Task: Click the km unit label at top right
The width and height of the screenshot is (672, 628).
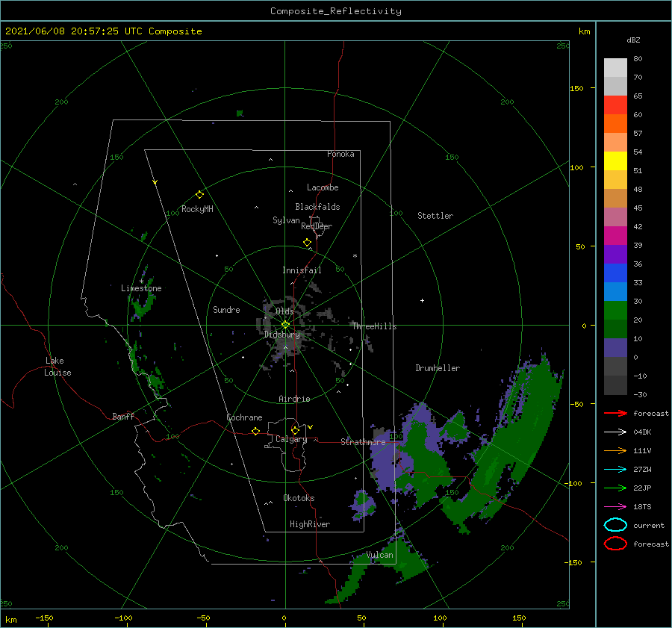Action: click(x=584, y=31)
